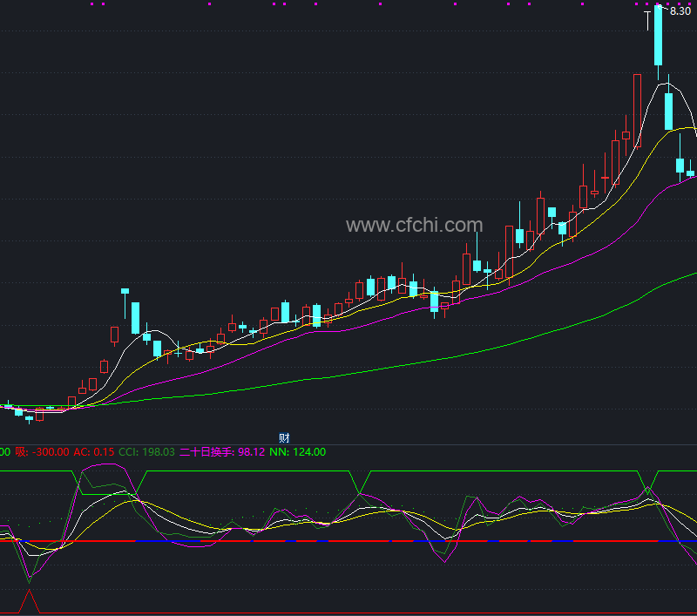Click the 8.30 high price label
The height and width of the screenshot is (616, 697).
[680, 11]
